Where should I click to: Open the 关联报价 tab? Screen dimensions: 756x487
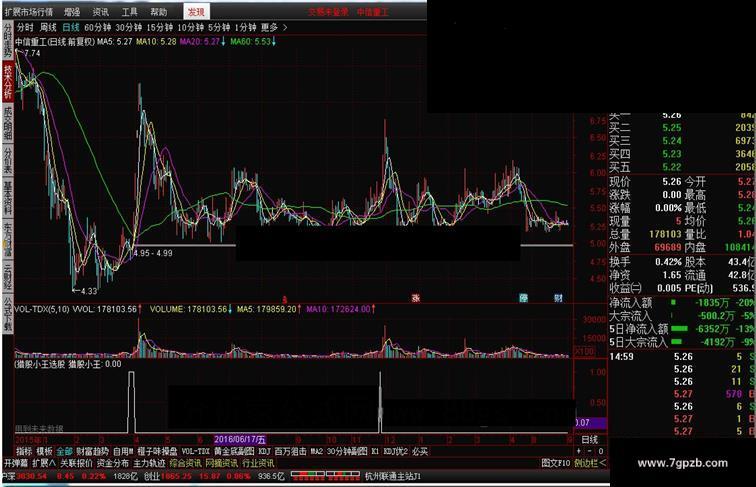[76, 463]
